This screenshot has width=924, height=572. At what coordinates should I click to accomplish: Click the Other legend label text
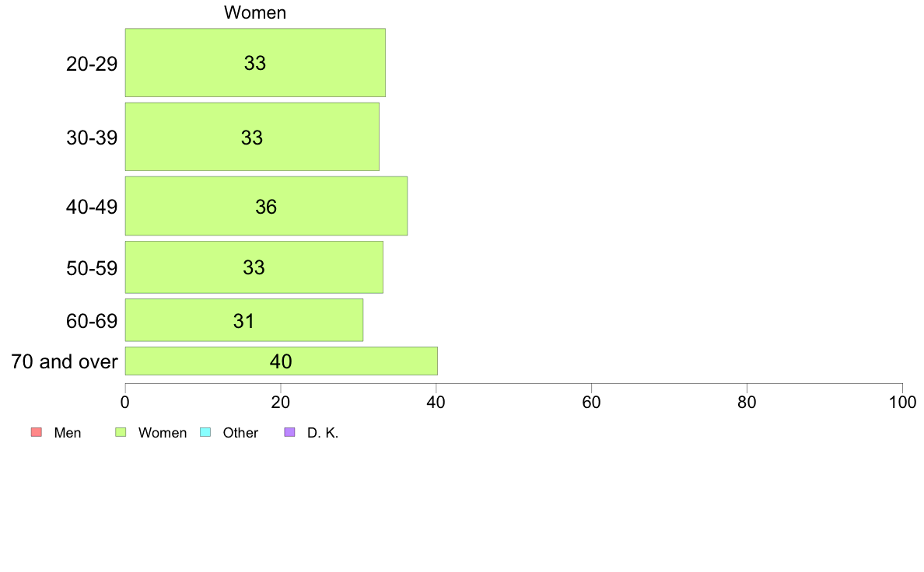240,432
